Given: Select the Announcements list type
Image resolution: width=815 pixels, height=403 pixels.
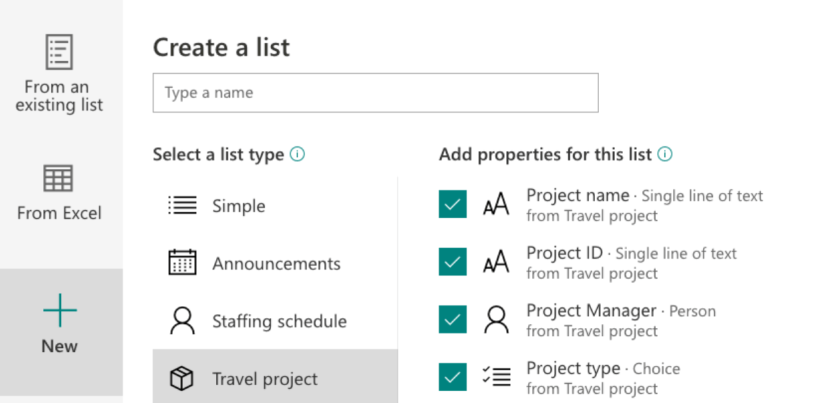Looking at the screenshot, I should (276, 264).
